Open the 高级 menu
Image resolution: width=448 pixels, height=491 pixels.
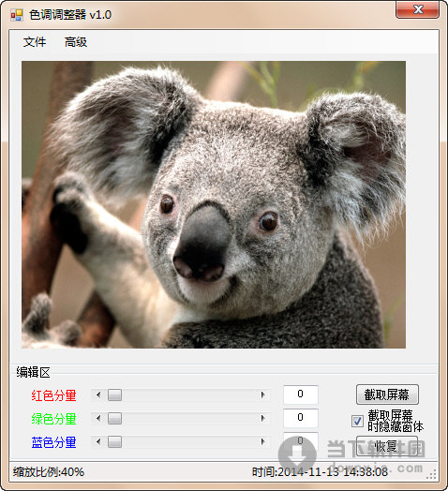[76, 41]
